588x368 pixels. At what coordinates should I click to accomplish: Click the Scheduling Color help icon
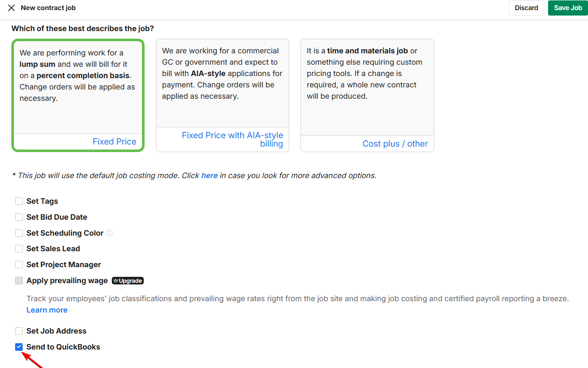pos(109,233)
